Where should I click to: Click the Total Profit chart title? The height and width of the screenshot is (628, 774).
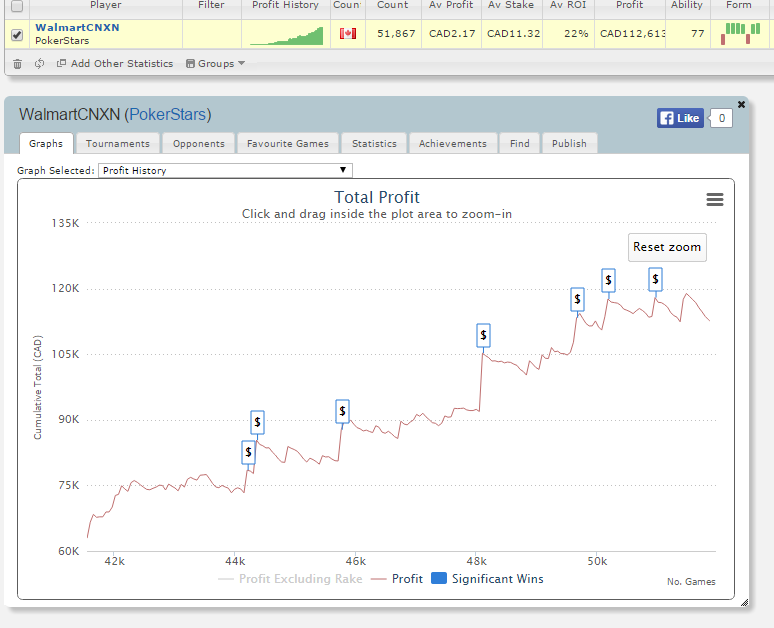[x=377, y=197]
